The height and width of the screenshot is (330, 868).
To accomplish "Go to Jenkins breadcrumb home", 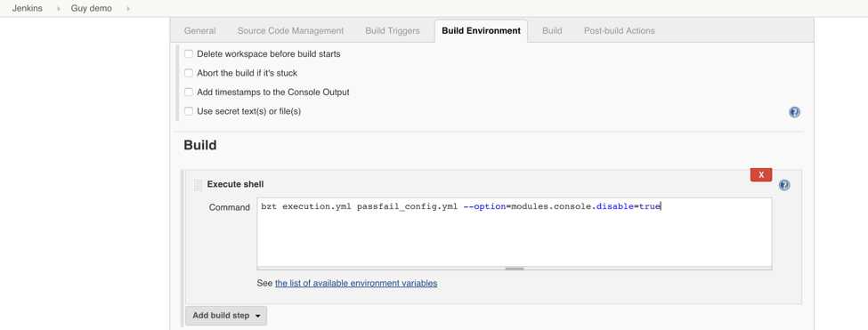I will click(x=27, y=9).
